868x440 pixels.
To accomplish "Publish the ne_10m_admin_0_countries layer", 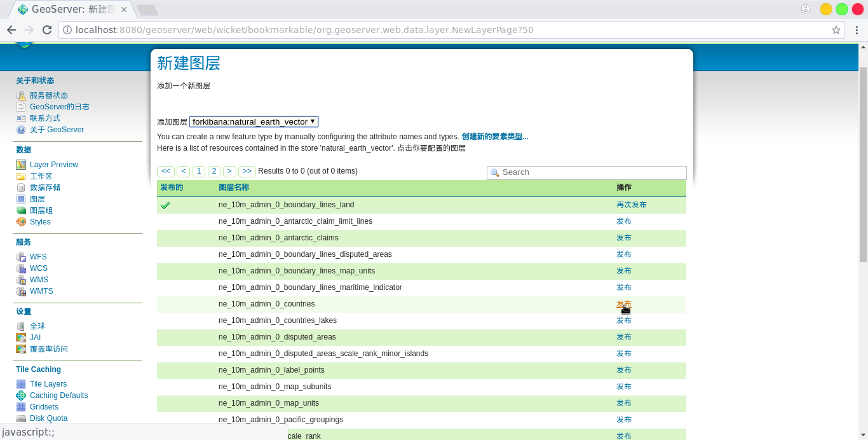I will [x=623, y=304].
